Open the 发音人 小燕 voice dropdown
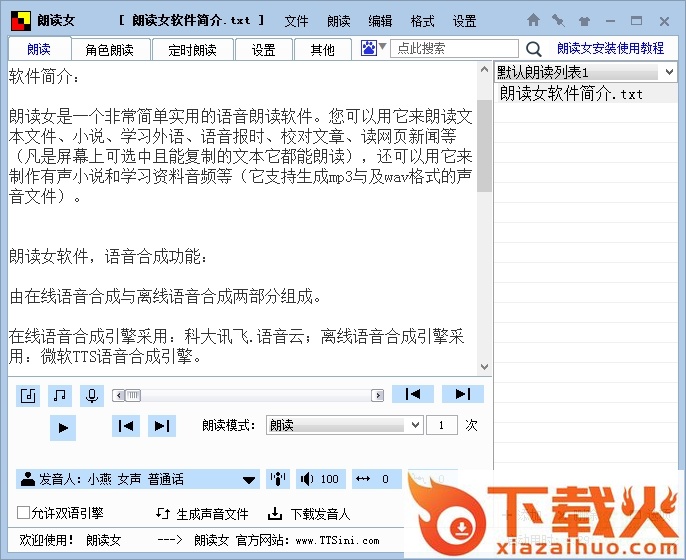This screenshot has width=686, height=560. pyautogui.click(x=138, y=479)
